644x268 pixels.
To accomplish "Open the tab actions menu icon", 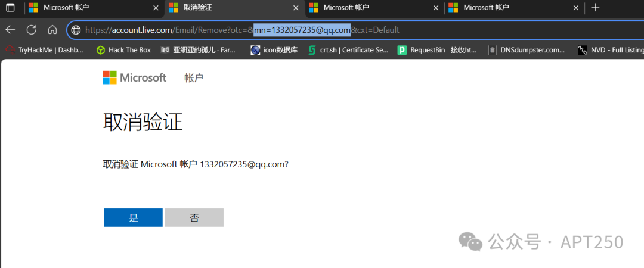I will (10, 7).
